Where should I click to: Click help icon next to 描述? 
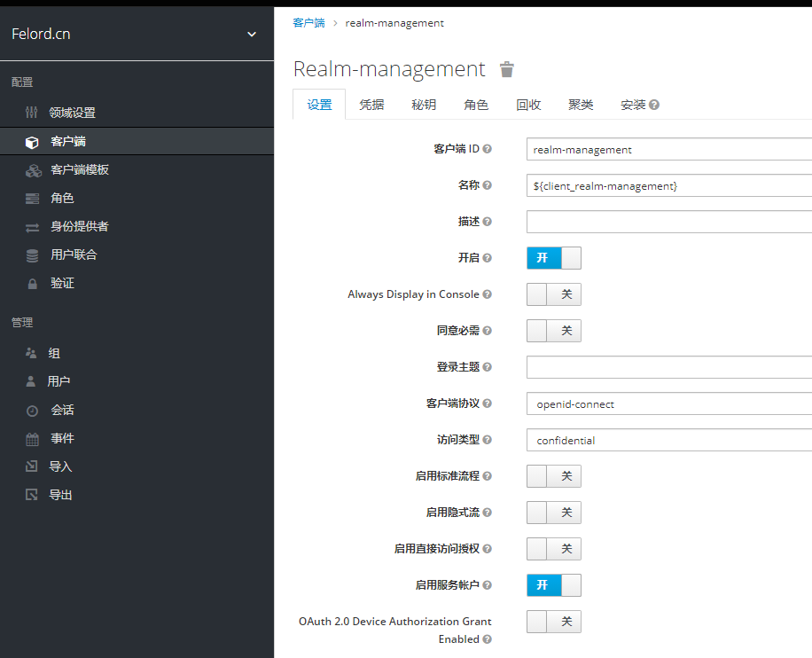pos(487,221)
